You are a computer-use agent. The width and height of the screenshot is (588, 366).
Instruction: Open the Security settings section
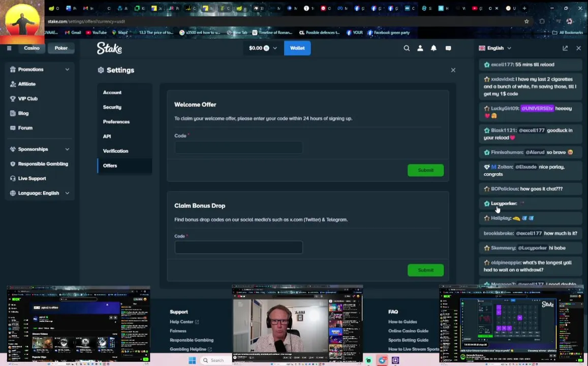pyautogui.click(x=125, y=107)
